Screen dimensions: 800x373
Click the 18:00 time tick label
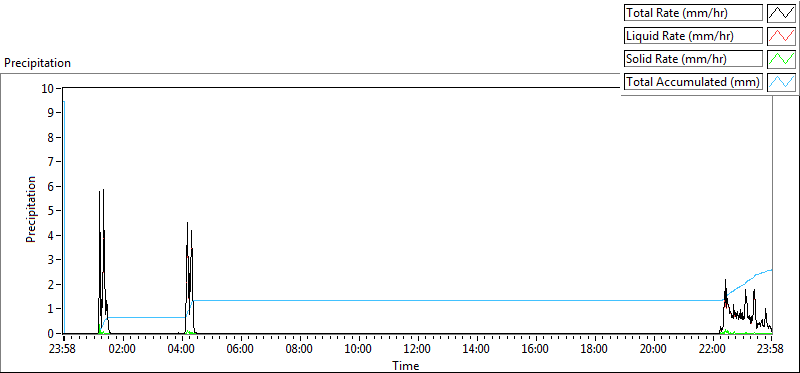point(595,350)
